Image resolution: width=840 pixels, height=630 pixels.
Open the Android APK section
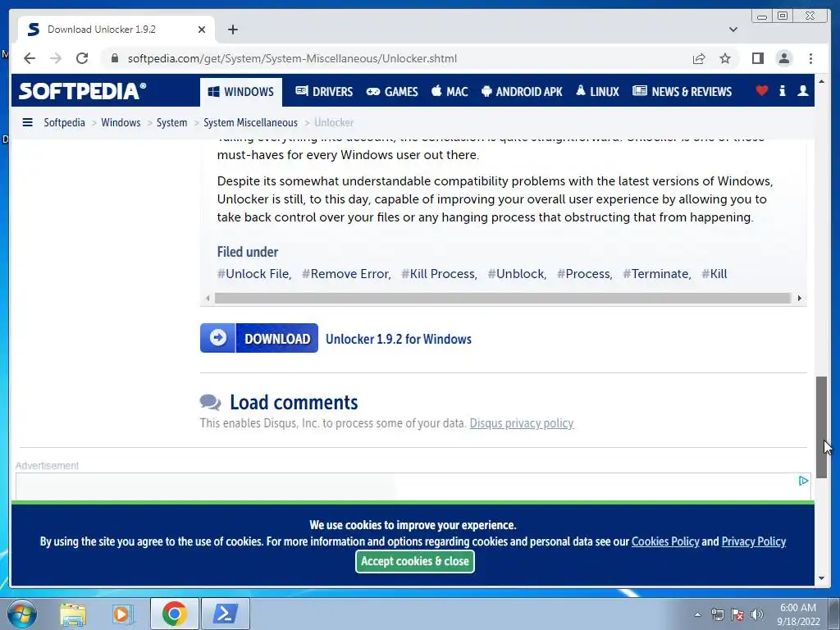pos(522,92)
